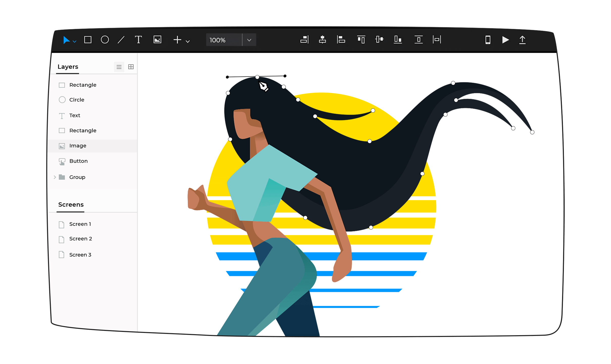This screenshot has height=364, width=611.
Task: Switch to Screen 3
Action: coord(81,255)
